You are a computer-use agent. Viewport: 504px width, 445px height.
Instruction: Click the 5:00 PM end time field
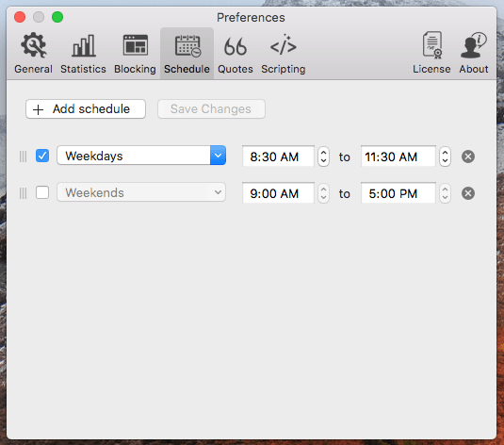398,193
